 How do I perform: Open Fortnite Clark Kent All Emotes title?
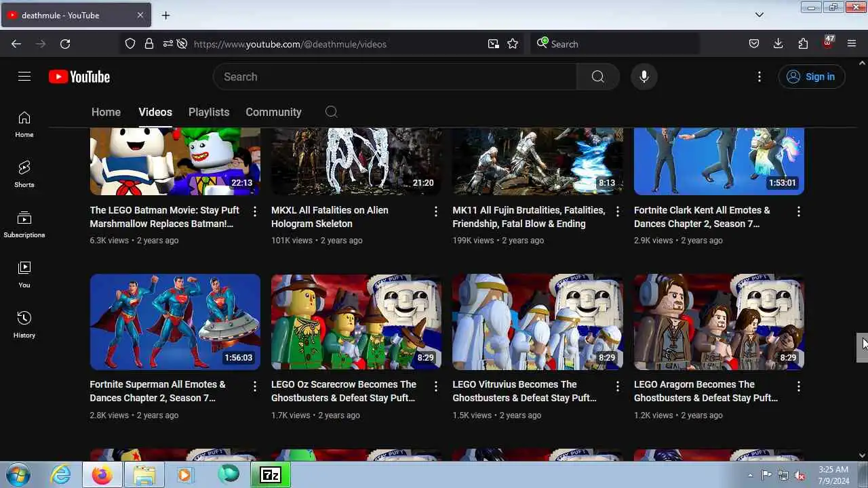pyautogui.click(x=702, y=217)
